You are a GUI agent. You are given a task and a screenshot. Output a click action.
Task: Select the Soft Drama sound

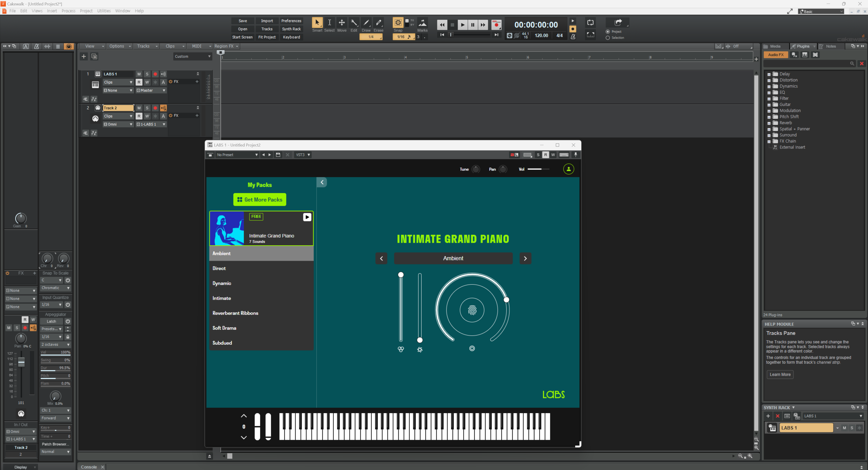coord(225,328)
